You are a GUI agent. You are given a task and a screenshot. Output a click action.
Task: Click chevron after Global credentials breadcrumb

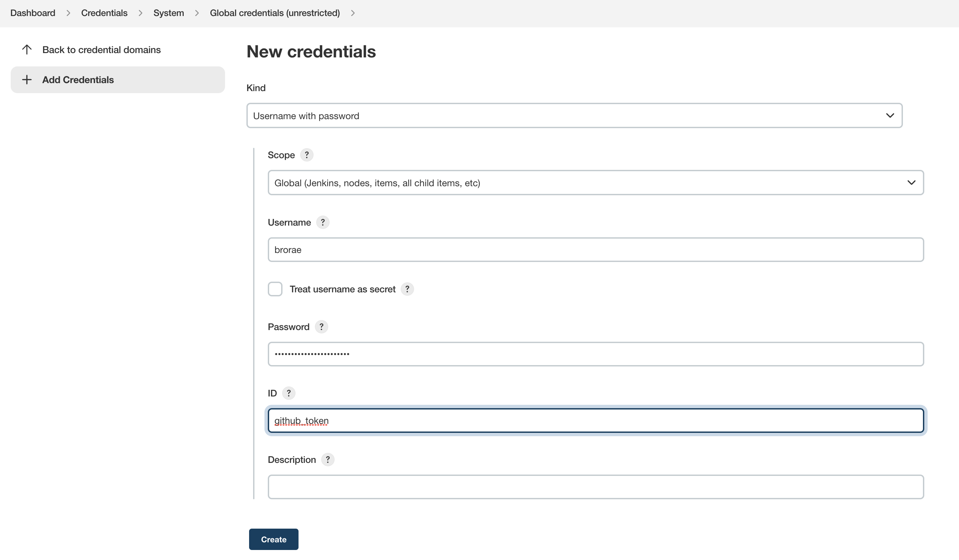(x=353, y=13)
